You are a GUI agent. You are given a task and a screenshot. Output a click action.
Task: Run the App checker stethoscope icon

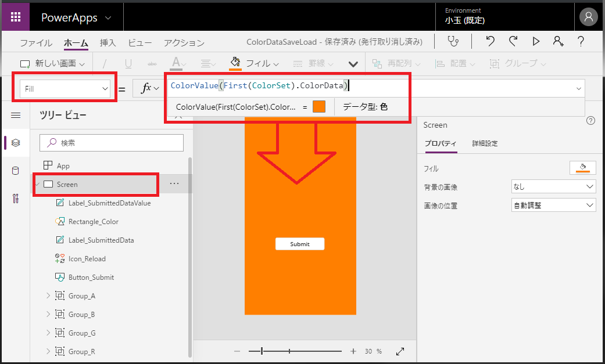click(453, 41)
